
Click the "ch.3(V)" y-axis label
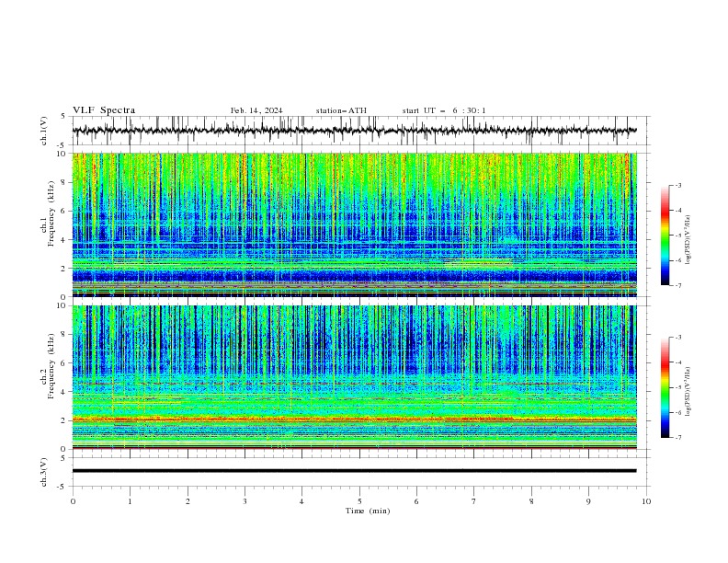click(x=44, y=472)
